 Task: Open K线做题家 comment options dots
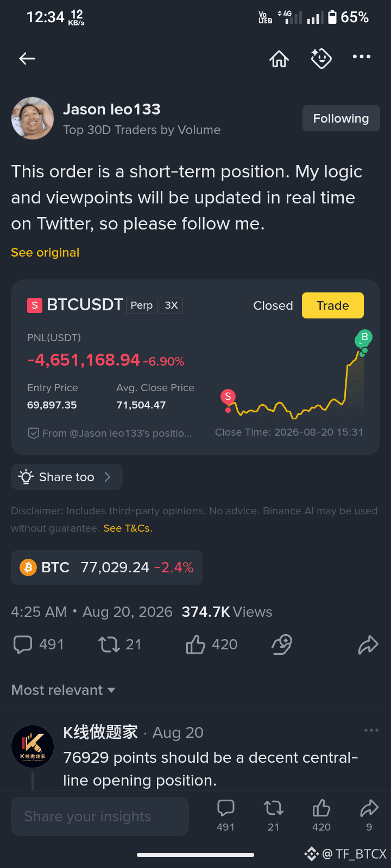click(x=371, y=730)
